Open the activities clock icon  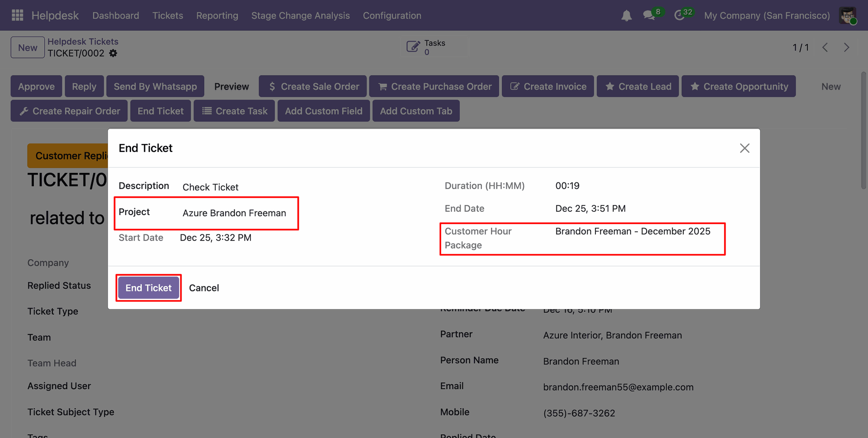pyautogui.click(x=679, y=15)
